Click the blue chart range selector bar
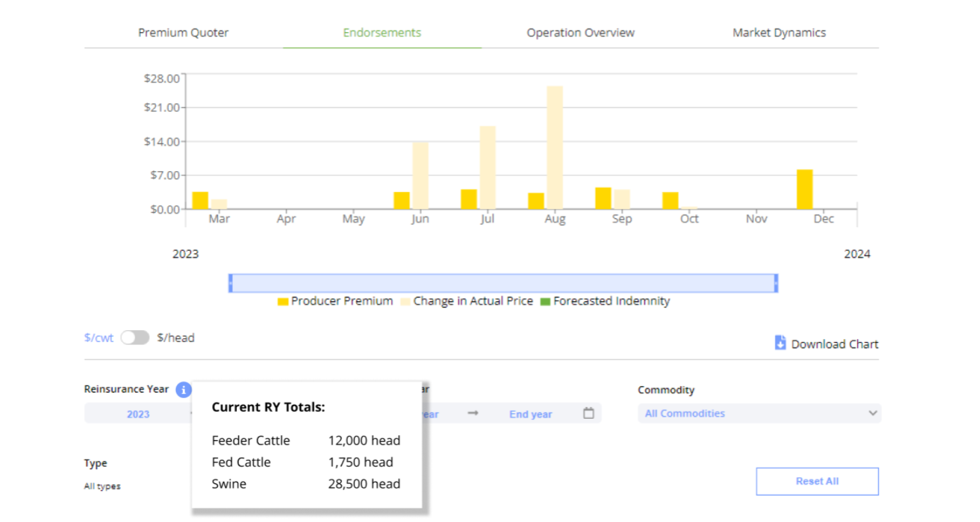980x522 pixels. [x=504, y=283]
